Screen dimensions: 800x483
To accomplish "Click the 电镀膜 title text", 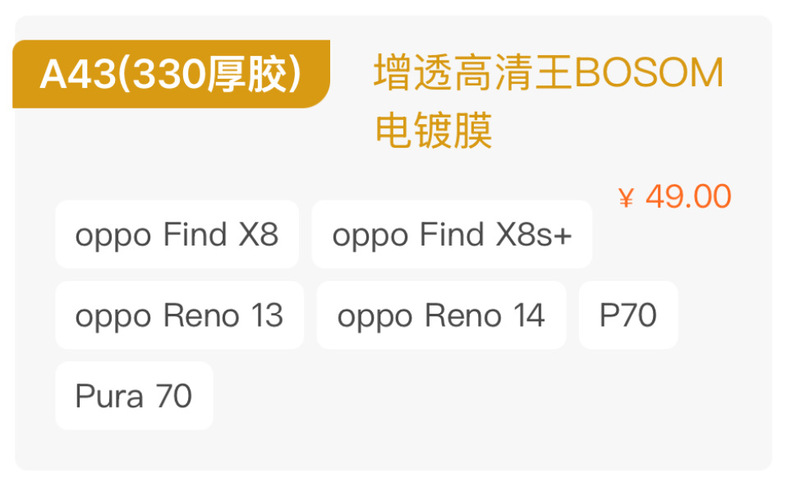I will tap(434, 130).
